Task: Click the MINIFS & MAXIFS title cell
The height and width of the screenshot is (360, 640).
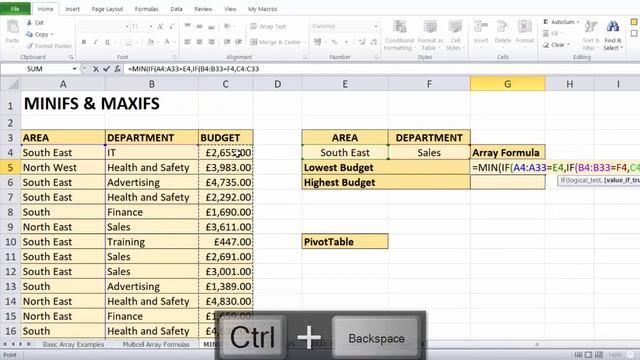Action: [x=91, y=104]
